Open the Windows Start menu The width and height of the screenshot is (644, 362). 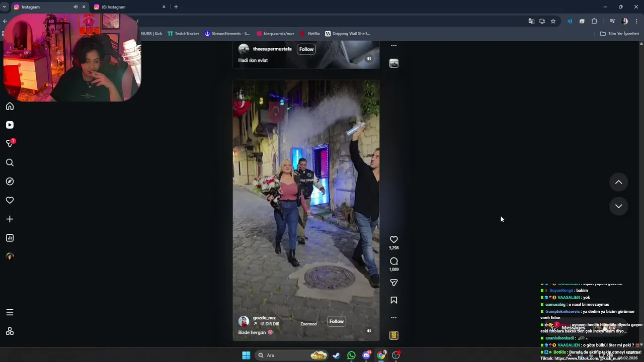(x=246, y=355)
